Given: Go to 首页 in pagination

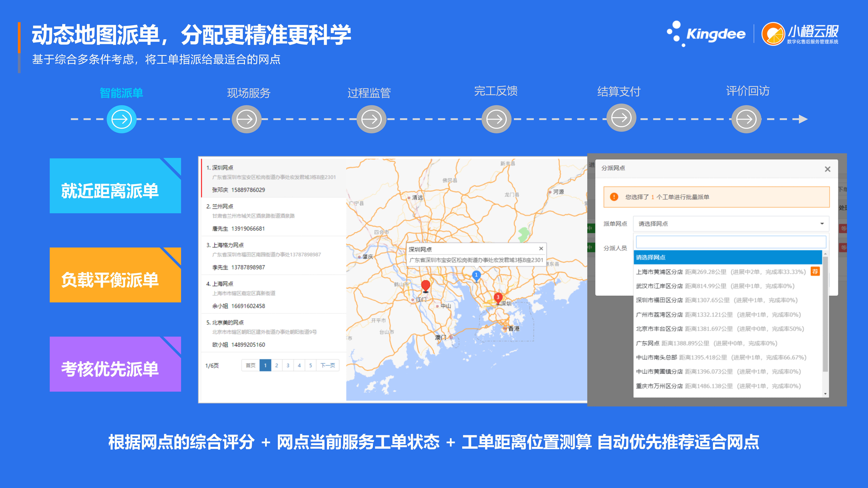Looking at the screenshot, I should click(250, 365).
